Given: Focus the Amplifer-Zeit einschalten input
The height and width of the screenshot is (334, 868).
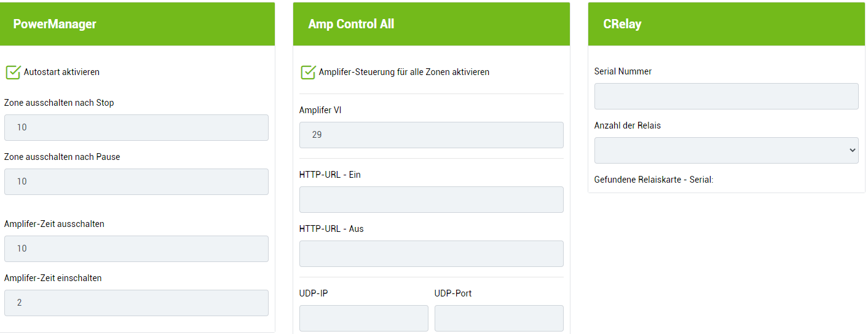Looking at the screenshot, I should point(136,303).
